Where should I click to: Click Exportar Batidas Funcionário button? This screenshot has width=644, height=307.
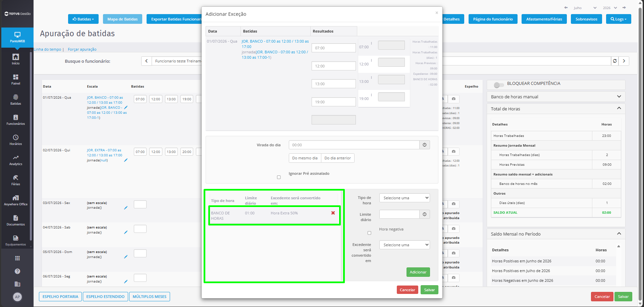[x=174, y=19]
